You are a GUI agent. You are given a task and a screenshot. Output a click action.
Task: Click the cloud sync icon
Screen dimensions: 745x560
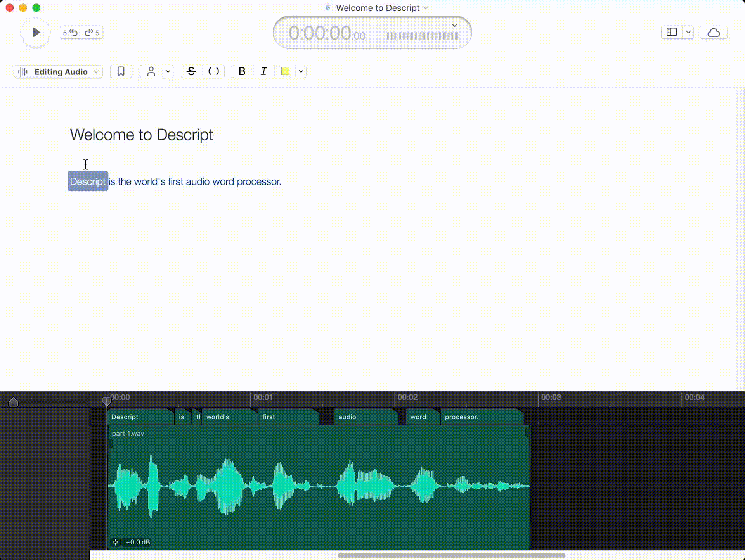click(714, 33)
